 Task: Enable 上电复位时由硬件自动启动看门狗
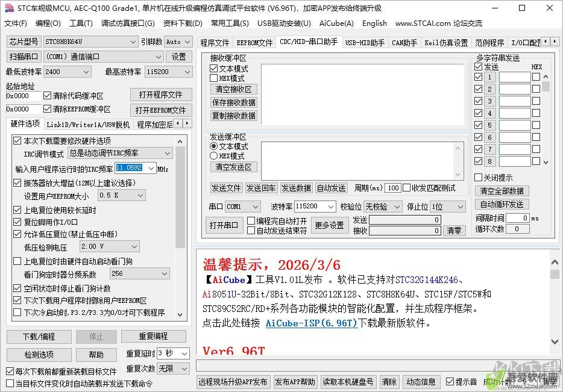pos(17,261)
